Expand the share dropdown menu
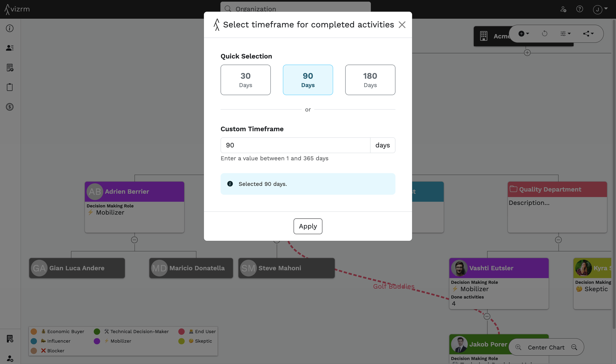This screenshot has height=364, width=616. coord(588,34)
